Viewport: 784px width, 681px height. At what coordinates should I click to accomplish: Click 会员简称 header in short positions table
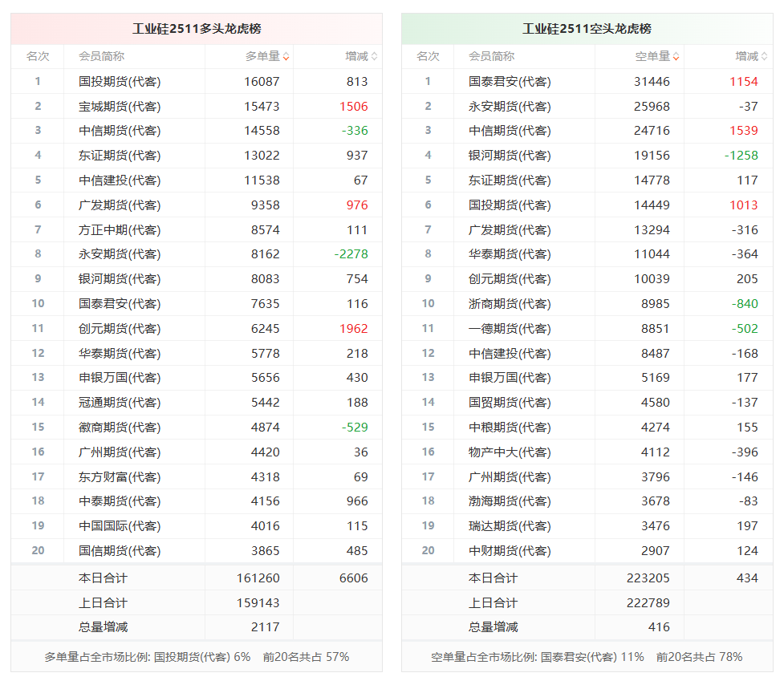click(x=491, y=56)
